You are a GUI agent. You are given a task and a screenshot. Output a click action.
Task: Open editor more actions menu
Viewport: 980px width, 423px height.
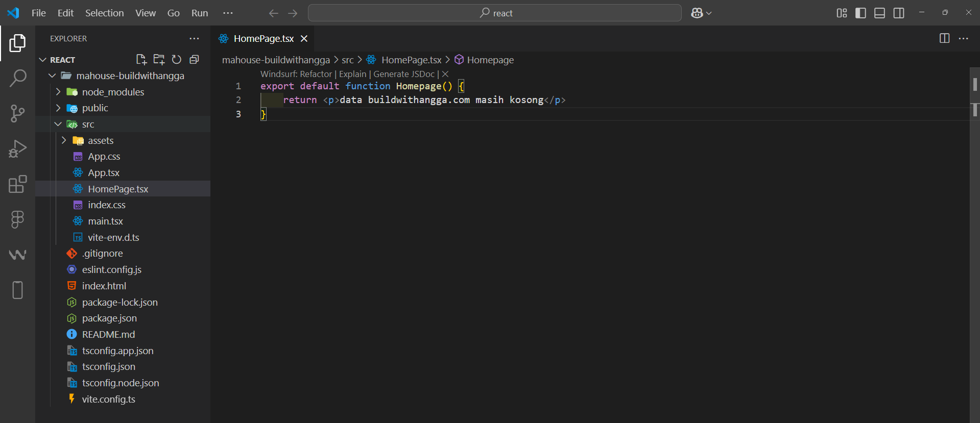963,39
